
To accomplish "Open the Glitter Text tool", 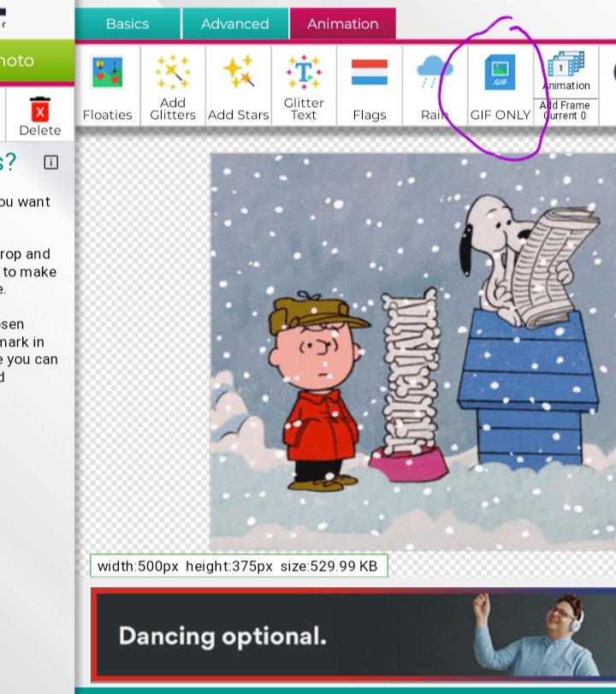I will pyautogui.click(x=304, y=86).
